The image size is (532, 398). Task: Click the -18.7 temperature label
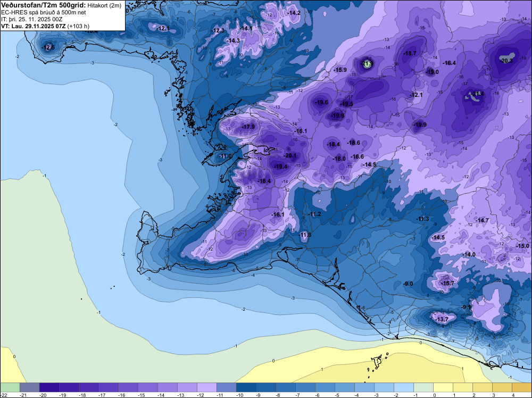point(410,53)
